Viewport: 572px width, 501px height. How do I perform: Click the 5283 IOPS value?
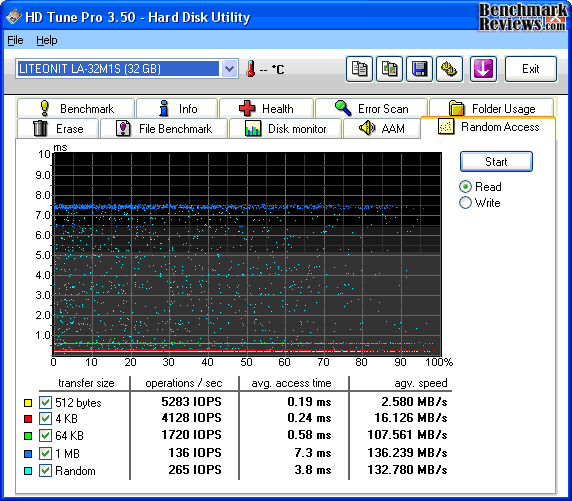click(x=192, y=402)
